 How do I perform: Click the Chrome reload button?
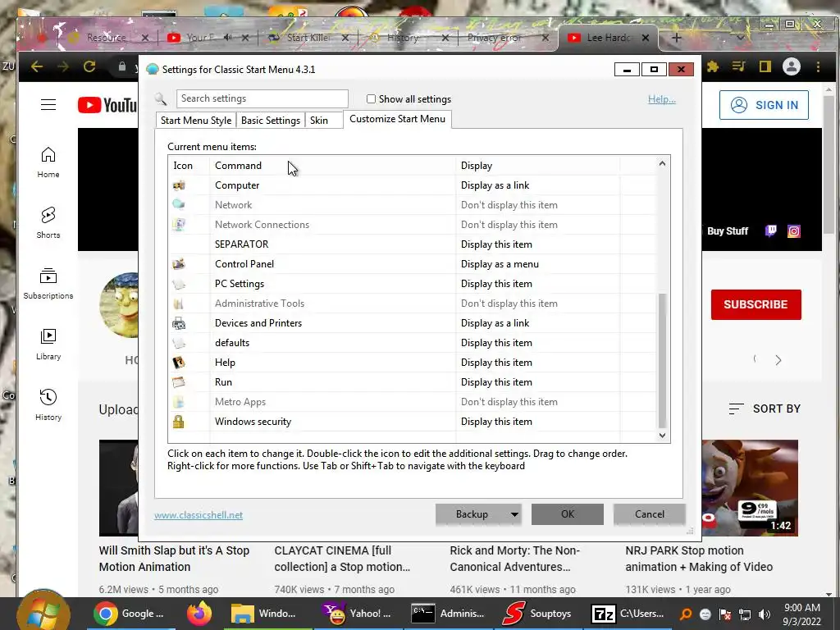pos(89,66)
